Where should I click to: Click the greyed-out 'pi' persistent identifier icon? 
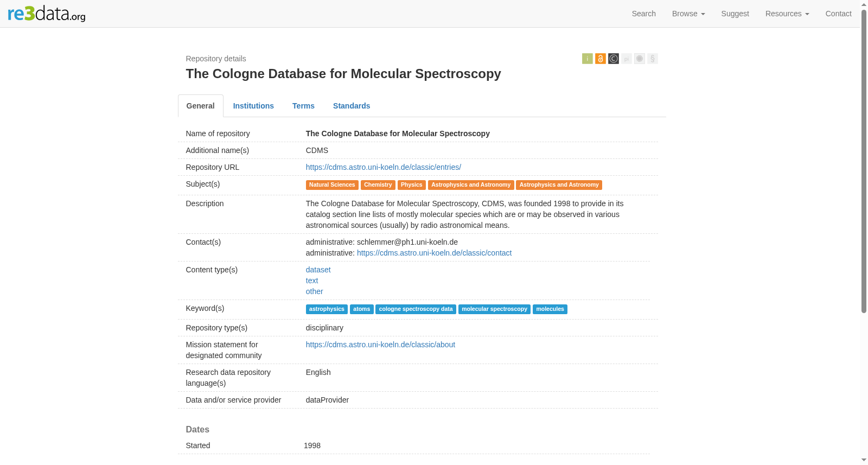(626, 59)
